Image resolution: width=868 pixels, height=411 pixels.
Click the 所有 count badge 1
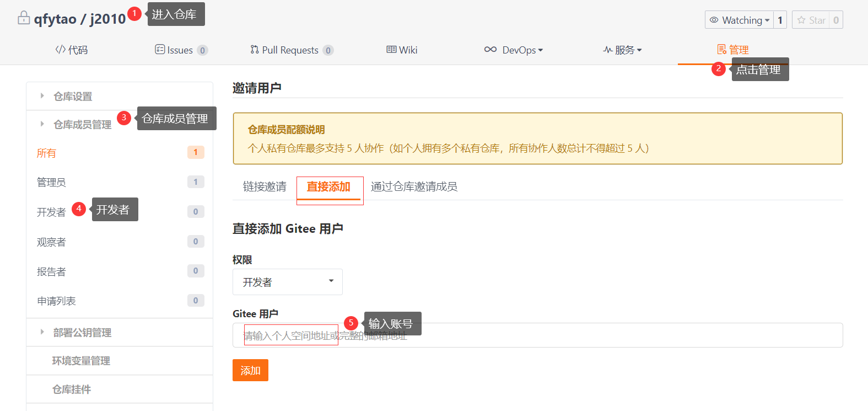tap(196, 152)
